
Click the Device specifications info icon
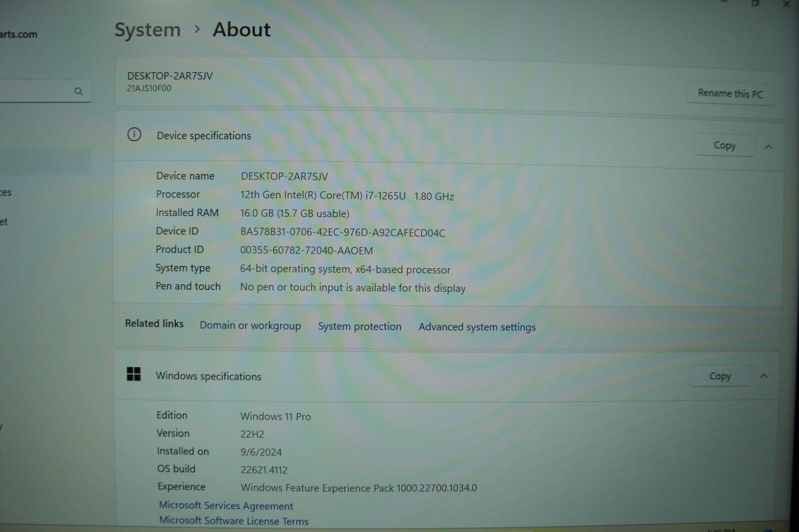point(134,134)
